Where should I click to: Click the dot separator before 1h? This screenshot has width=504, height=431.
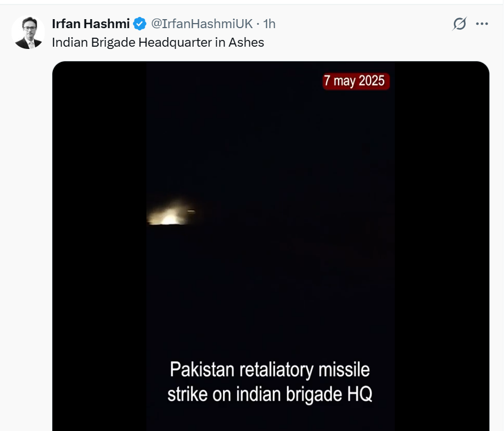[258, 24]
